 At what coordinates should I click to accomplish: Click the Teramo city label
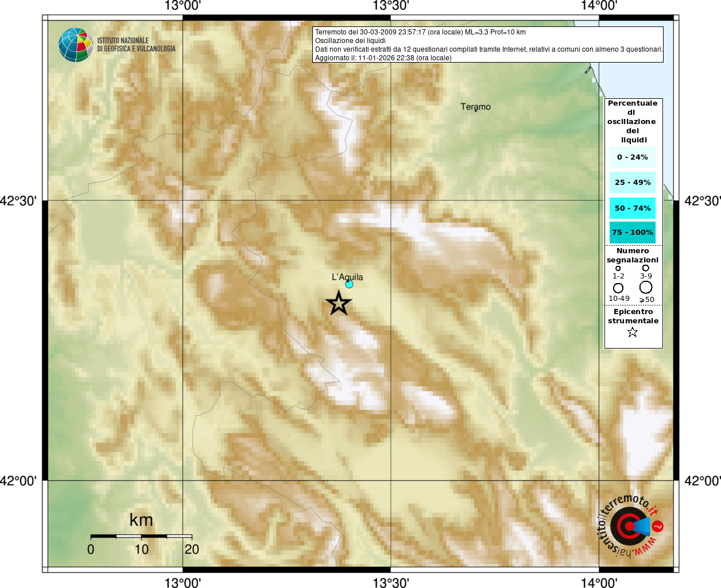click(x=475, y=107)
